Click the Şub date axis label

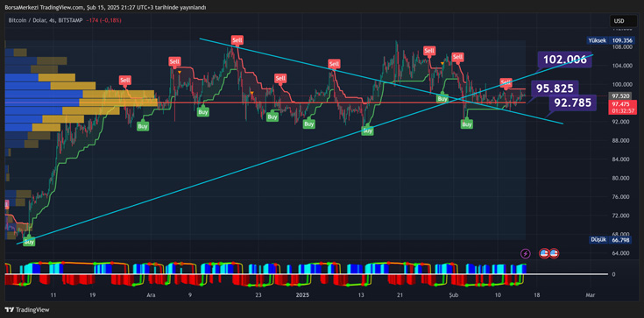tap(454, 295)
